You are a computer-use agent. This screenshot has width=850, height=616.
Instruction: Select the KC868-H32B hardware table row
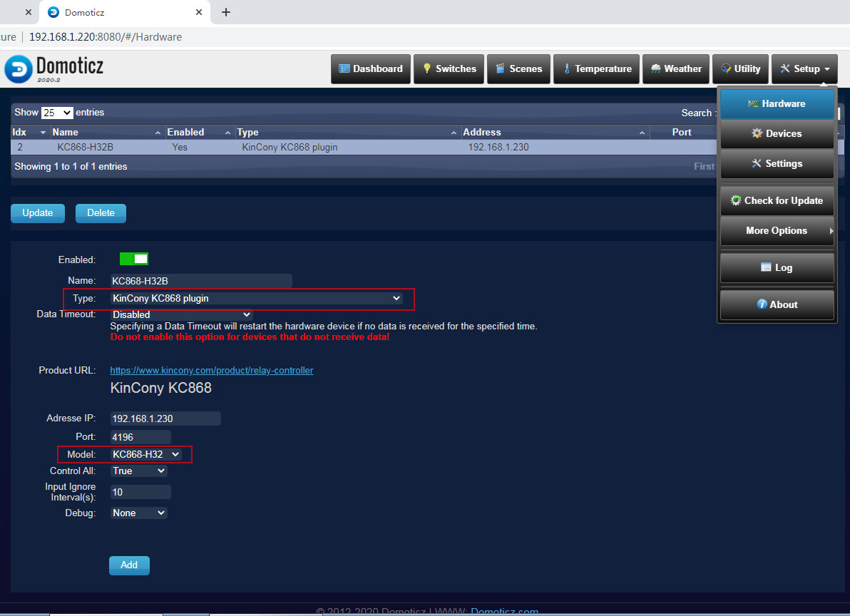(285, 148)
